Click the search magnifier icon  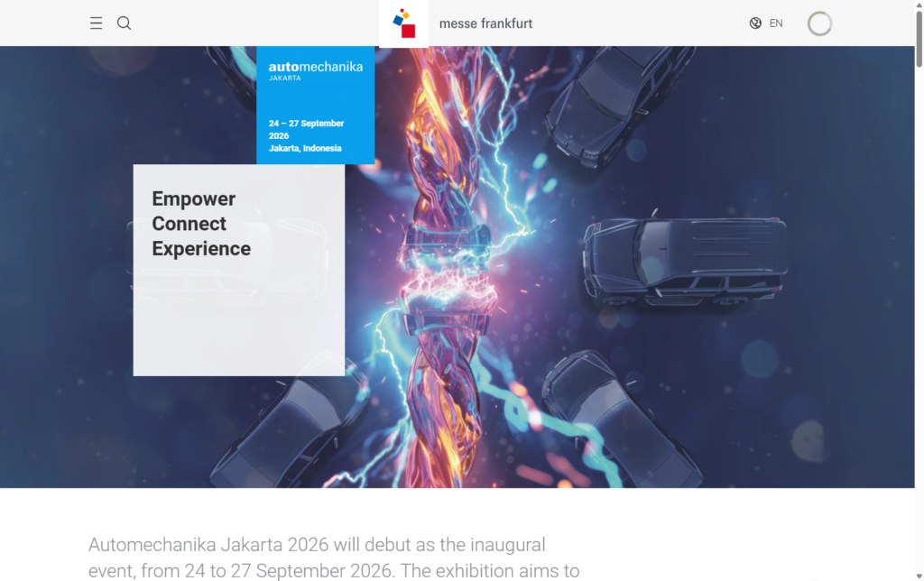[124, 23]
